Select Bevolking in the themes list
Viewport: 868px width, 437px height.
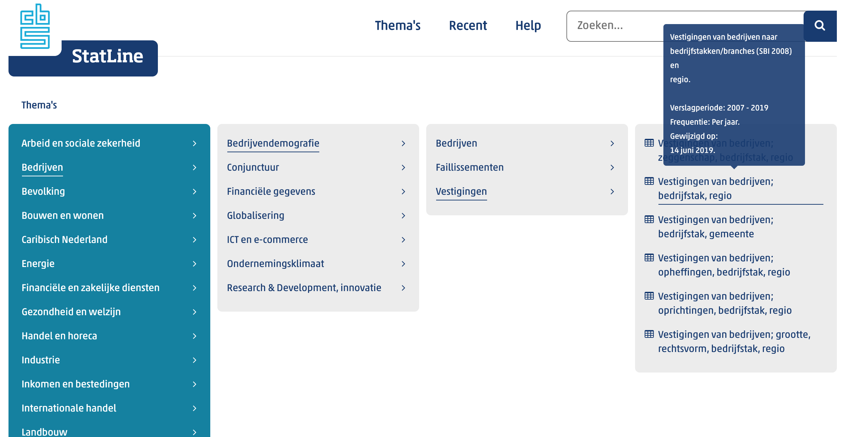coord(43,192)
